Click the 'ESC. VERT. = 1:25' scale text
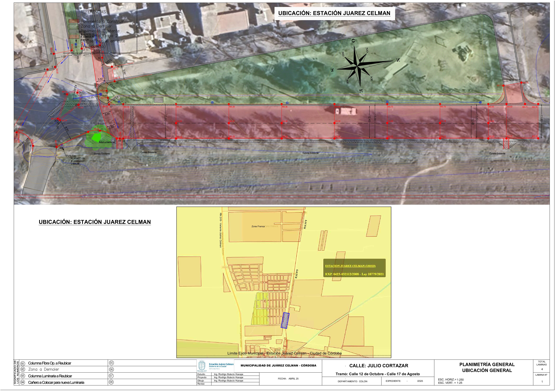Viewport: 555px width, 392px height. tap(450, 383)
